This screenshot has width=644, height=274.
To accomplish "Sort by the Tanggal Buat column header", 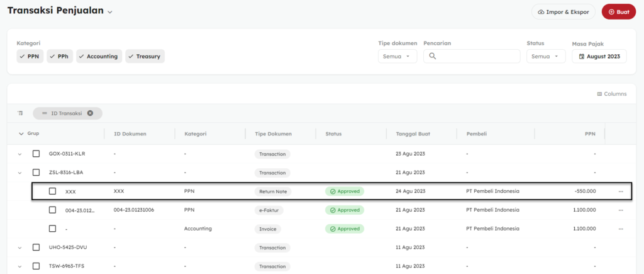I will tap(413, 134).
